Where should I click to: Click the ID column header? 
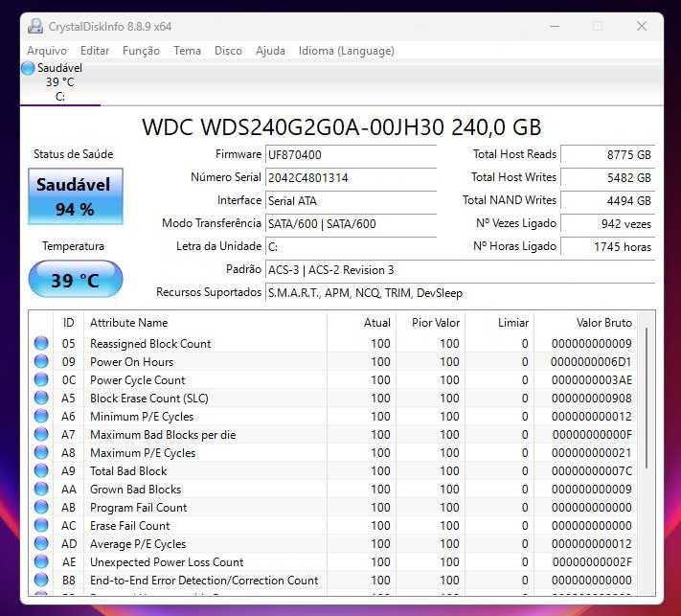(x=69, y=323)
